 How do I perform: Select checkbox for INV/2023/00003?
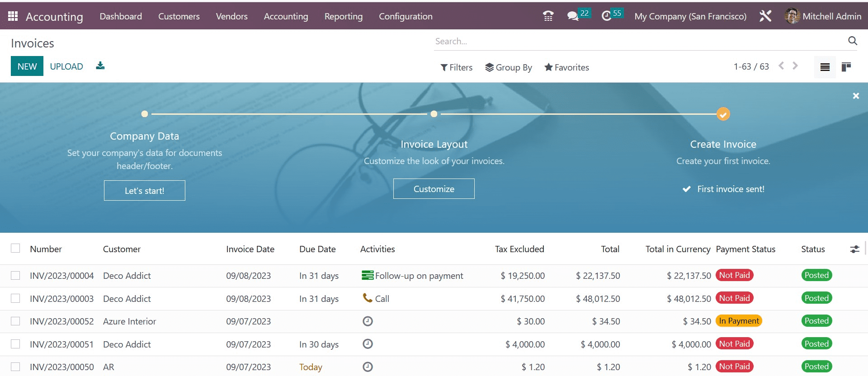coord(15,298)
